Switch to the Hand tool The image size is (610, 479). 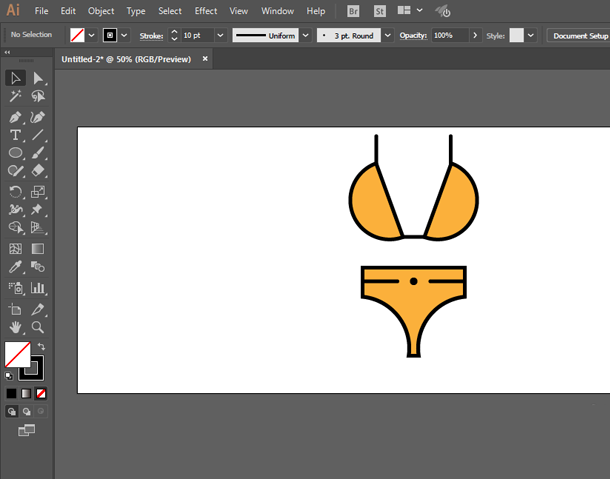click(16, 327)
